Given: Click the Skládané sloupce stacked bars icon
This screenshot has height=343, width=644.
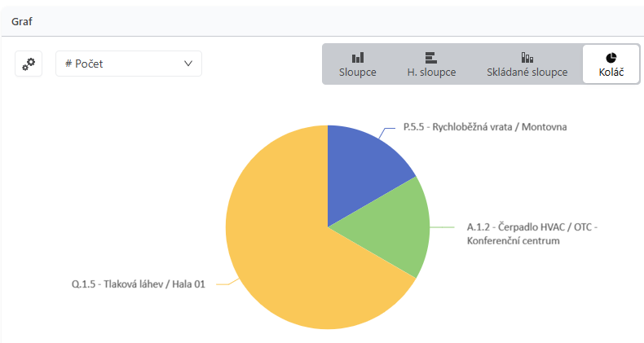Looking at the screenshot, I should (x=527, y=58).
